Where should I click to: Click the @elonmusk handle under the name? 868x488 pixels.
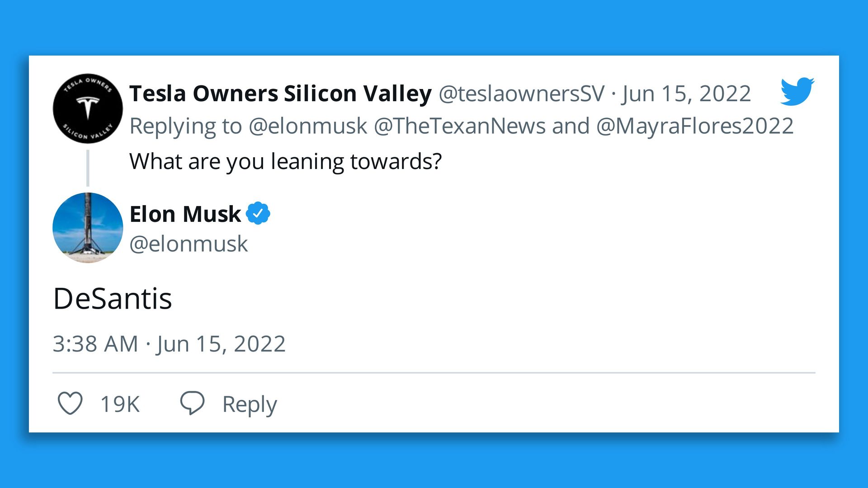[x=189, y=244]
